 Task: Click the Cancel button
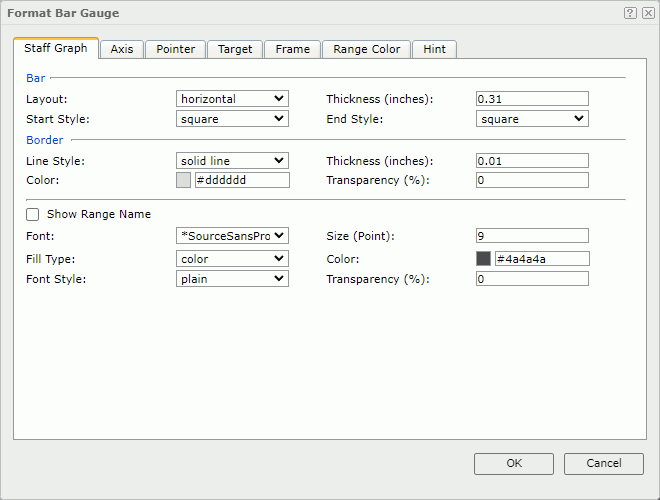click(x=604, y=463)
